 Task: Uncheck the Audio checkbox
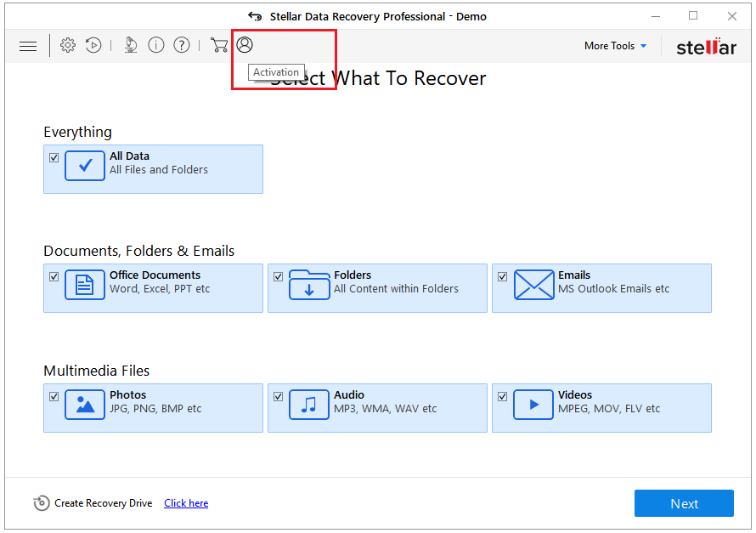tap(279, 396)
